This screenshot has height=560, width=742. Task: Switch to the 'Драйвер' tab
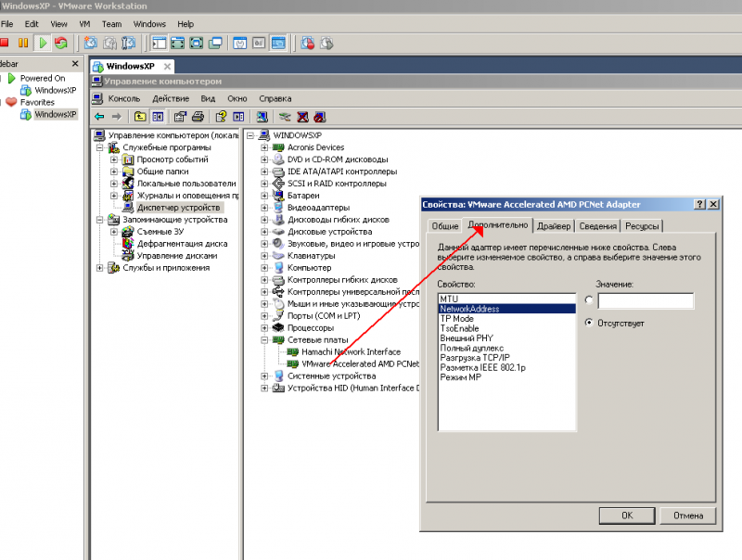coord(553,225)
